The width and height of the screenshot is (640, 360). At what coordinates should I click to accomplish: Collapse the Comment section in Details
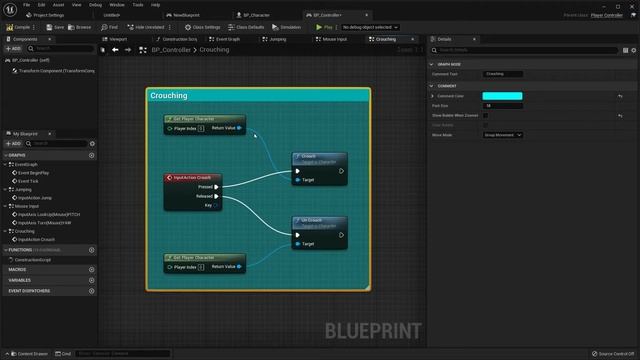(x=431, y=86)
